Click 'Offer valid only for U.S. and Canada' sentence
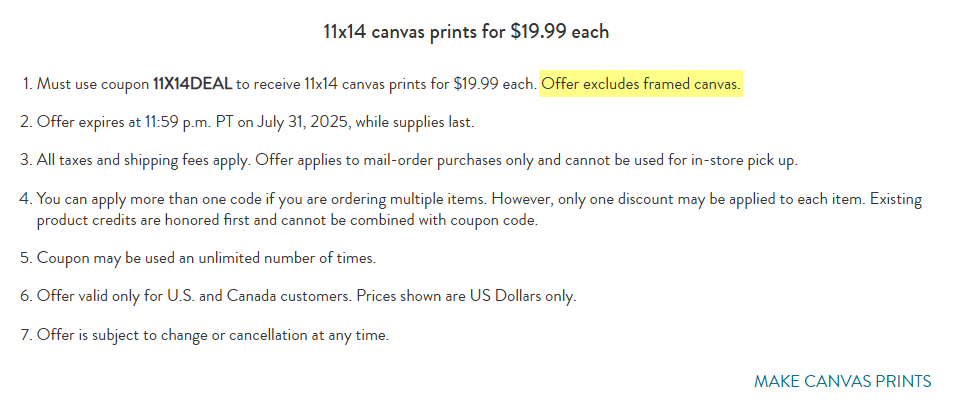 click(188, 297)
